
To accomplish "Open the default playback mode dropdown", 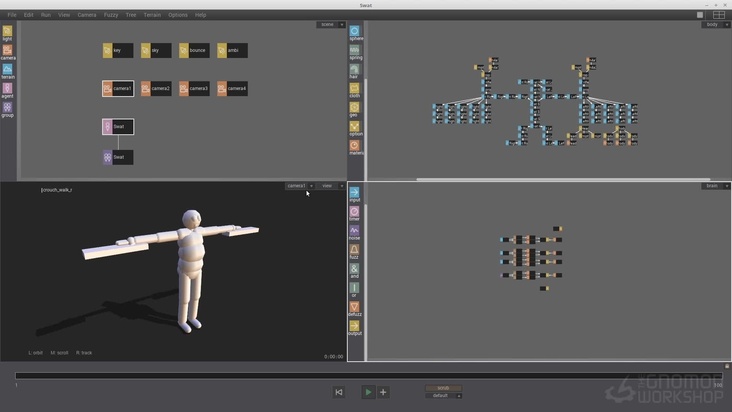I will [x=443, y=396].
